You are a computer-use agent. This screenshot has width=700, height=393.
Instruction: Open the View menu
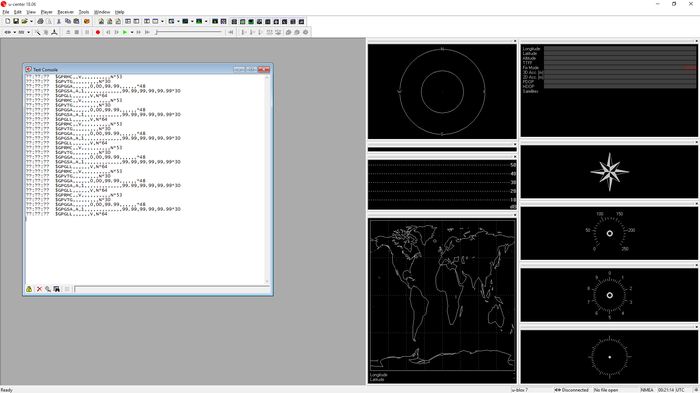click(31, 12)
